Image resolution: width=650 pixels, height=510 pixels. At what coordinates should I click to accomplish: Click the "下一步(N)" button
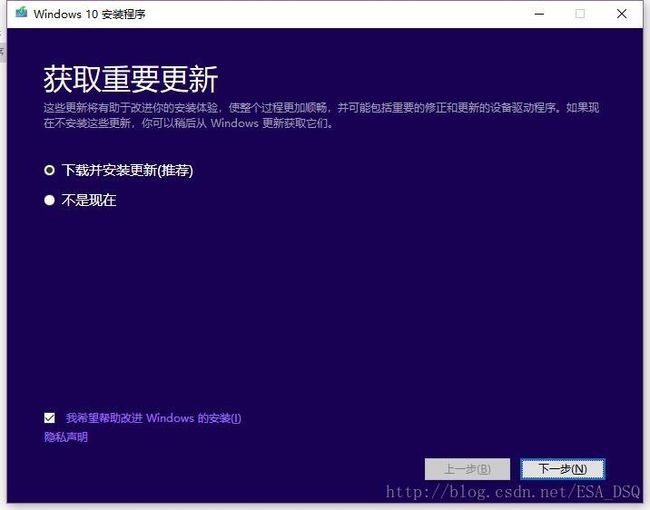pos(563,469)
